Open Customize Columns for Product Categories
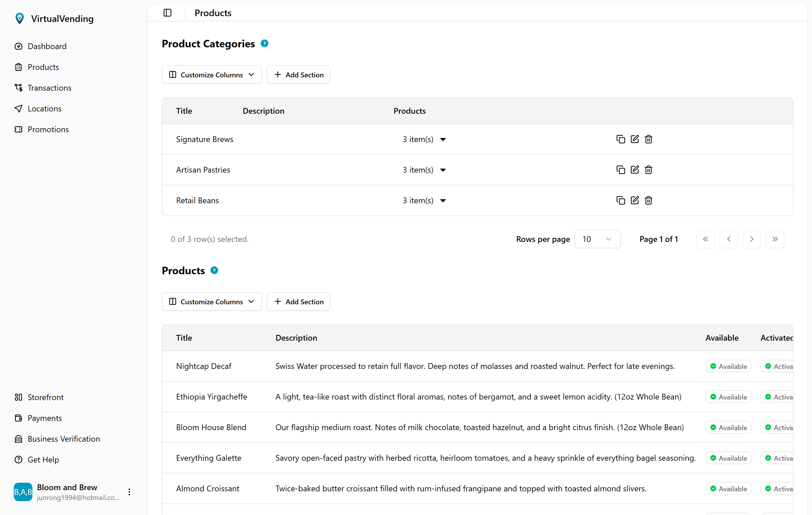Screen dimensions: 812x515 point(212,74)
